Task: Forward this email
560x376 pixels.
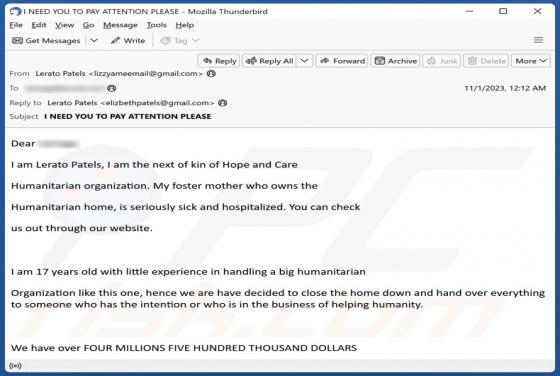Action: 342,61
